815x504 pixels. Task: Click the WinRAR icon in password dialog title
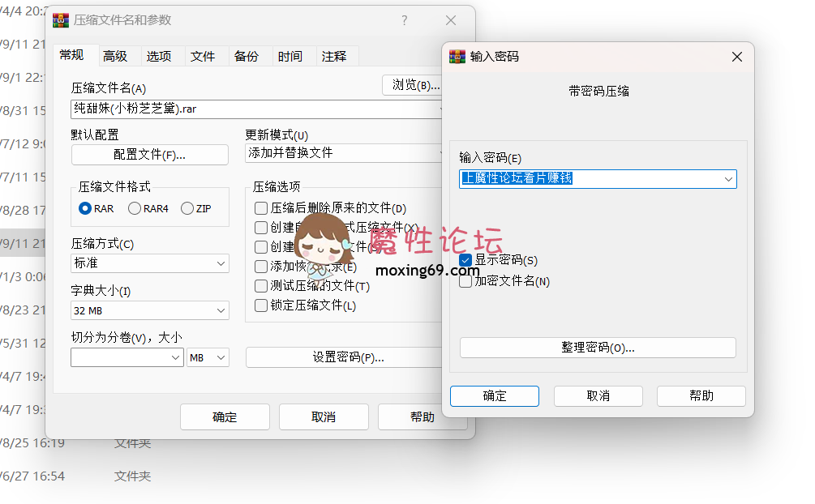tap(457, 57)
